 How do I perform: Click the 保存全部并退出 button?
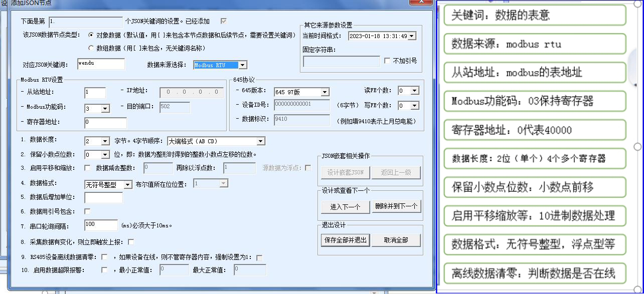(346, 240)
